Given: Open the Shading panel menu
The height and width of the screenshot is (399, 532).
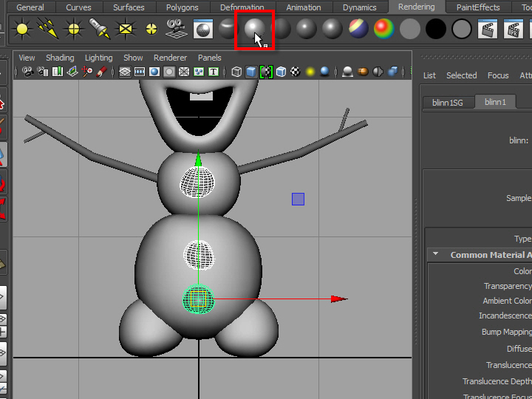Looking at the screenshot, I should pos(60,58).
